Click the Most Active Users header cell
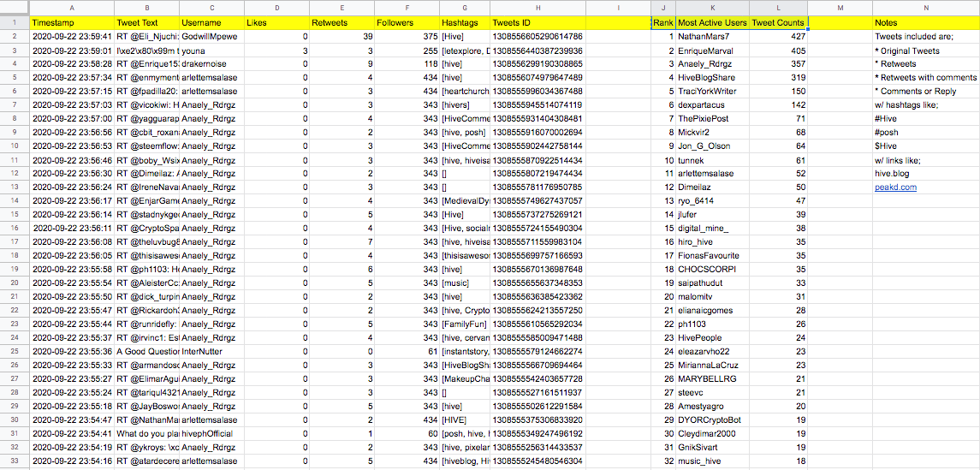Image resolution: width=980 pixels, height=470 pixels. point(712,22)
